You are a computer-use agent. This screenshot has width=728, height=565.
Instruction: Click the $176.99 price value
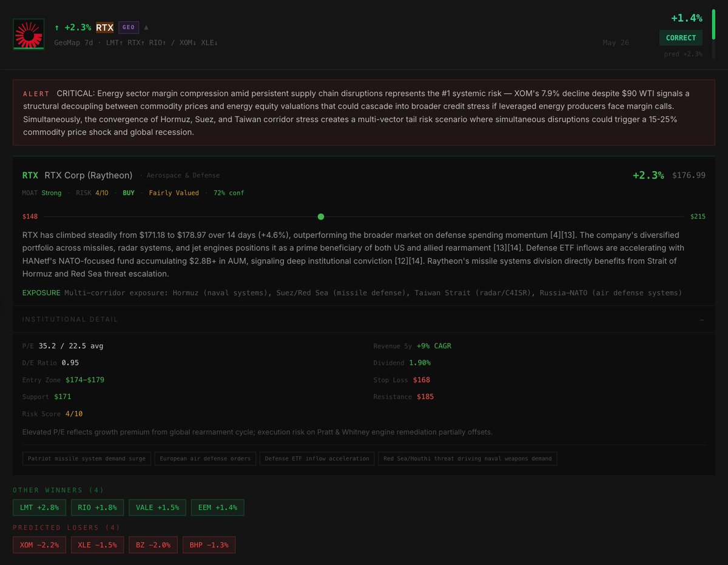click(x=689, y=175)
